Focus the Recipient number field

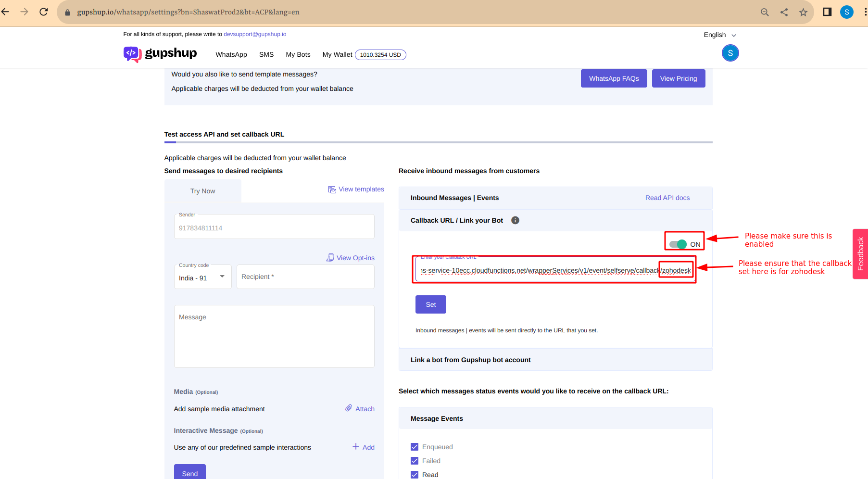click(x=305, y=277)
